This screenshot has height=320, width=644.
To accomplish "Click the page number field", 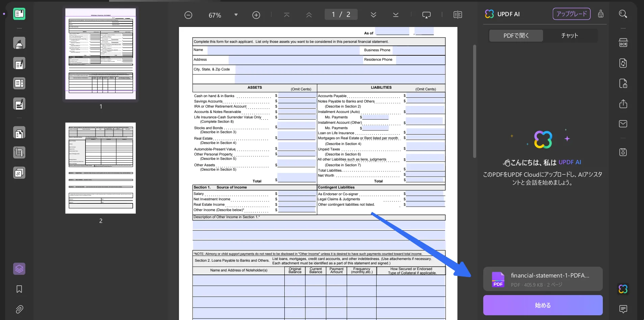I will point(341,14).
